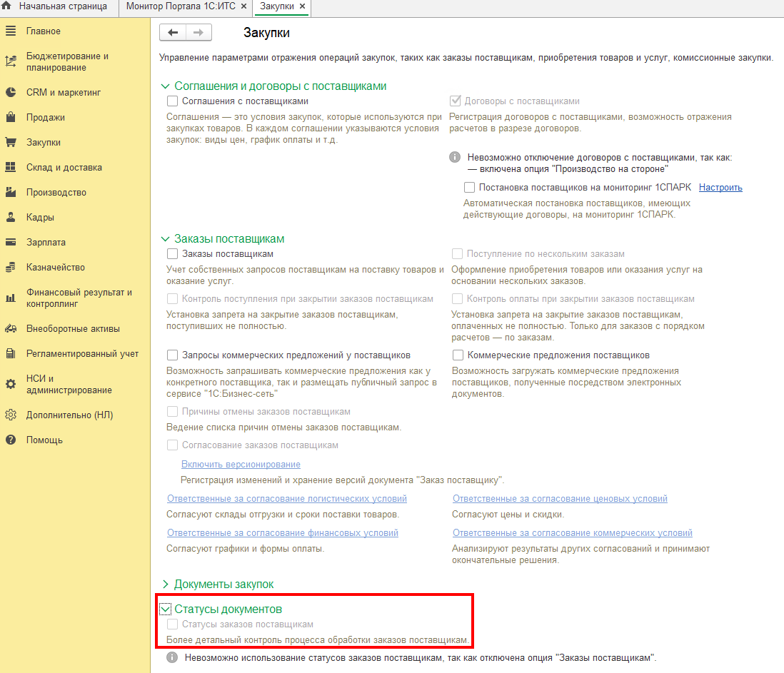Click the Дополнительно (НЛ) cog icon

[11, 415]
